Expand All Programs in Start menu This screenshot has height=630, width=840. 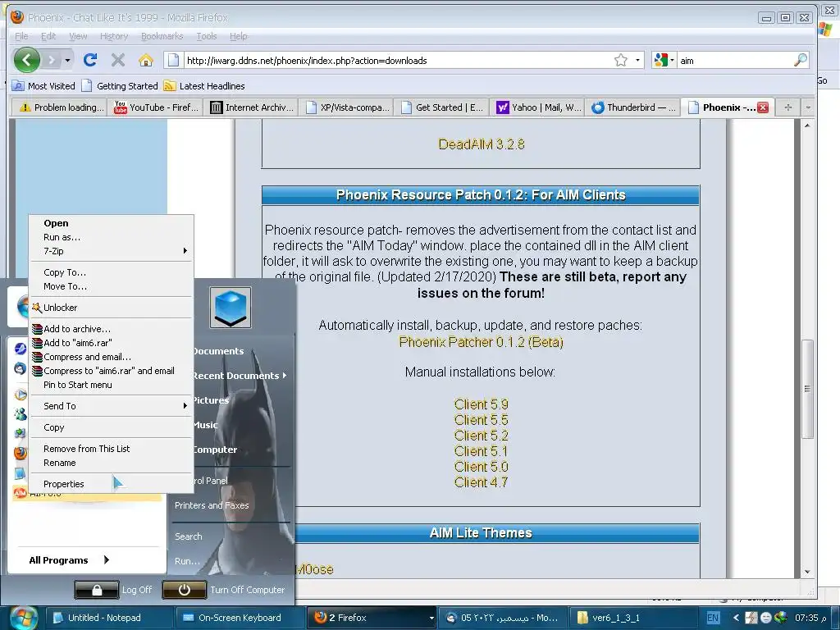coord(69,559)
